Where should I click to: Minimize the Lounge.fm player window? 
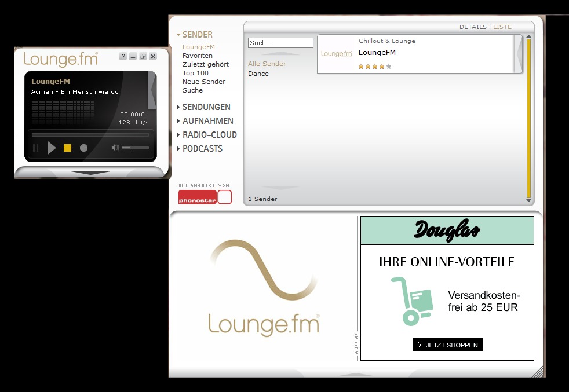(133, 56)
